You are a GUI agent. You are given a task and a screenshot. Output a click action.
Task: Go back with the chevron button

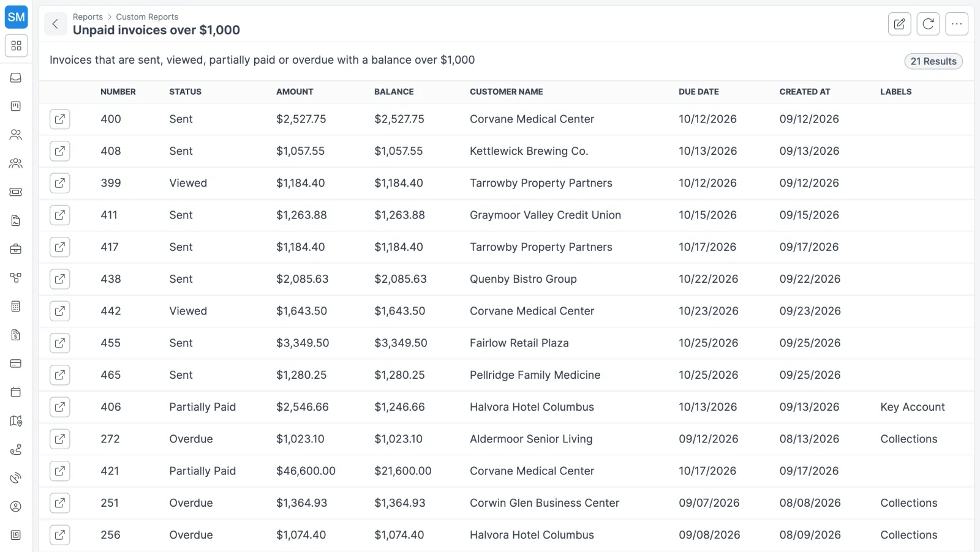point(55,24)
